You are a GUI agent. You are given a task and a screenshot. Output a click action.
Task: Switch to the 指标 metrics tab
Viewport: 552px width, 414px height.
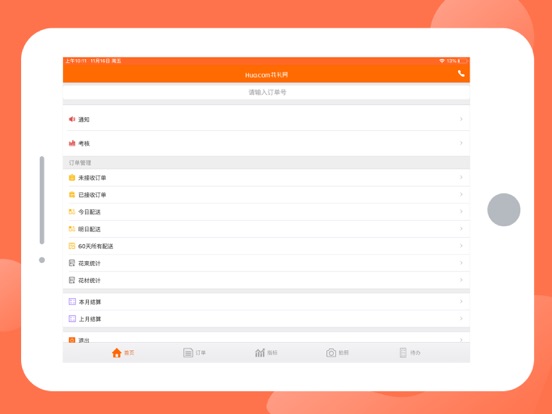266,352
